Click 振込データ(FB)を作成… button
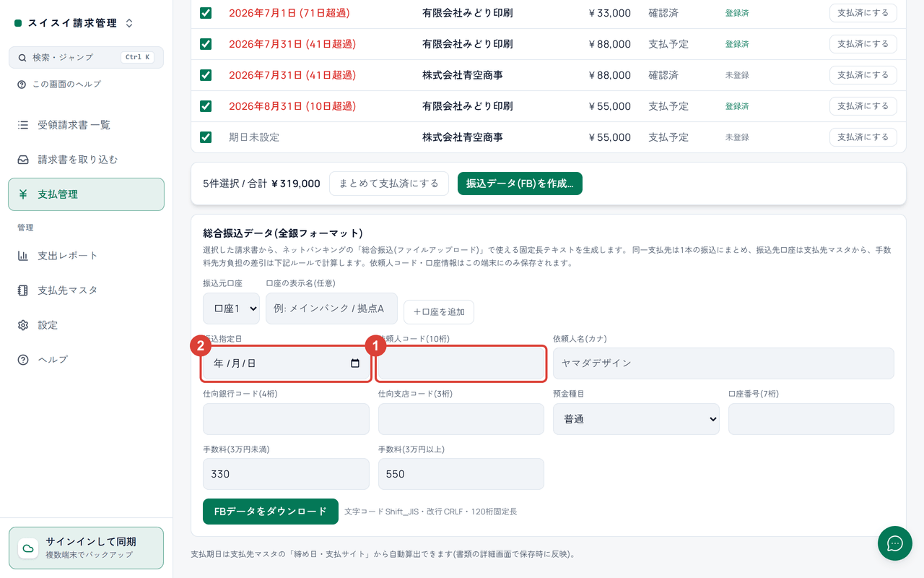 pyautogui.click(x=520, y=184)
